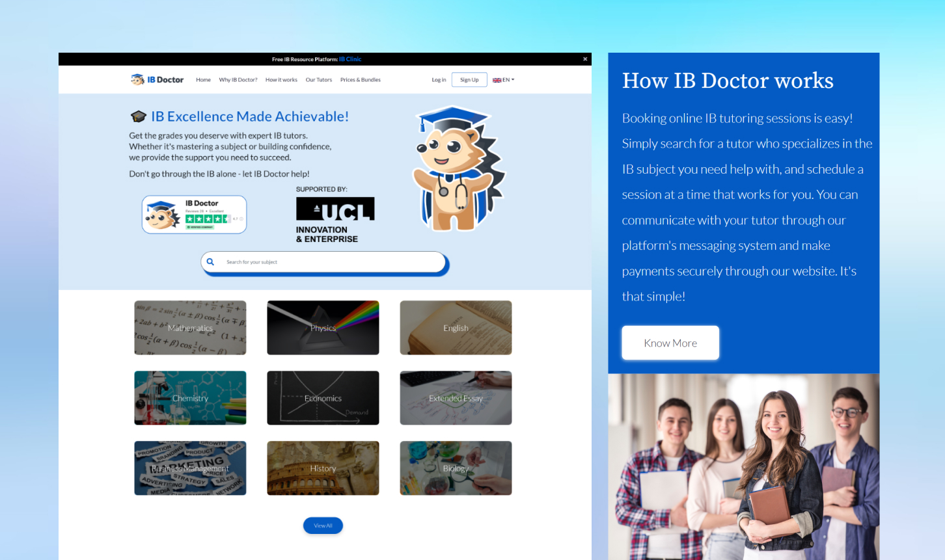Open the EN language dropdown

503,80
